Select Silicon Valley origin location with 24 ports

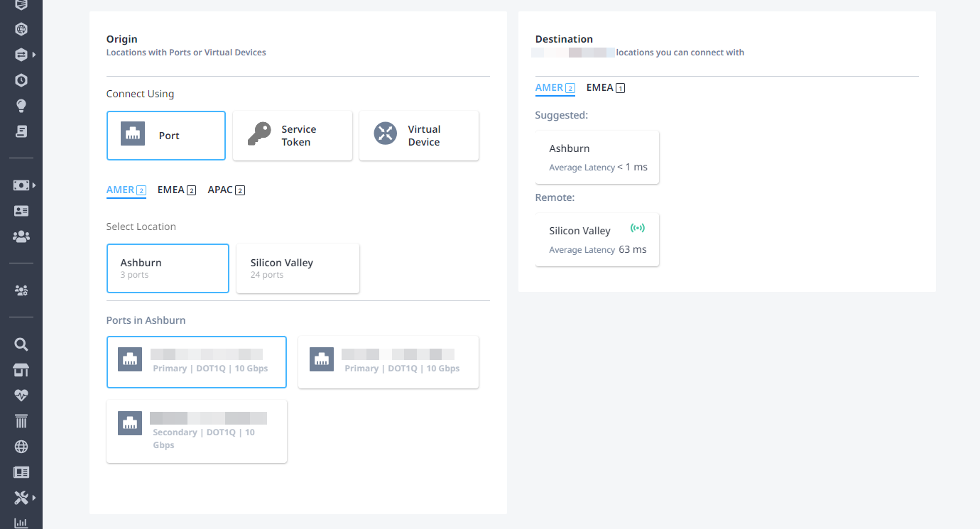tap(298, 268)
